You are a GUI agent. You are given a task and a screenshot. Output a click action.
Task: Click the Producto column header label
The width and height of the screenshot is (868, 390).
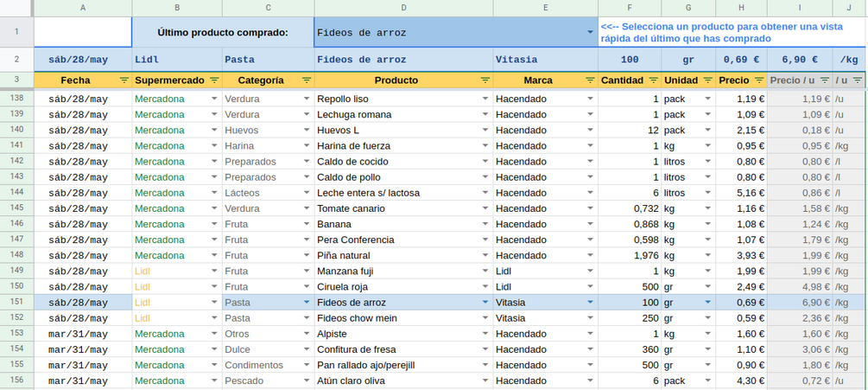tap(396, 80)
